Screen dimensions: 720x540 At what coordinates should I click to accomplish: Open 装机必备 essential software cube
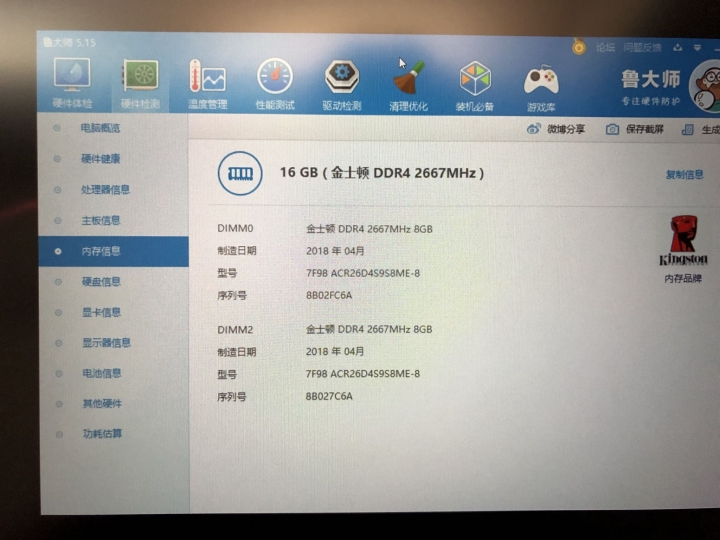coord(475,86)
